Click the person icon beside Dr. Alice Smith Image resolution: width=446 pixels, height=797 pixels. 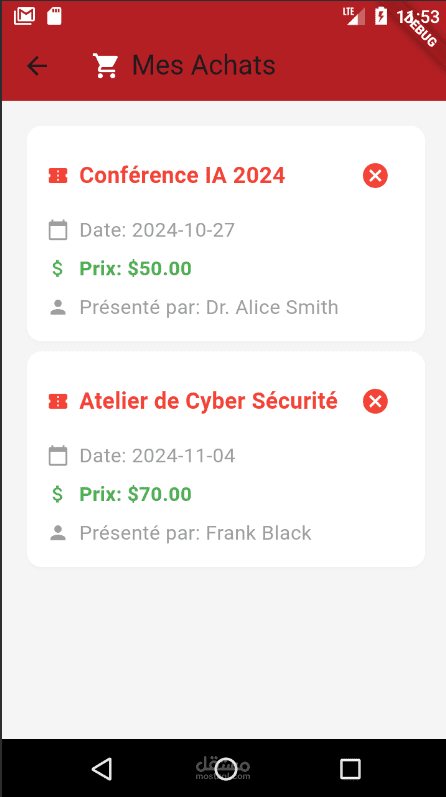pos(58,308)
